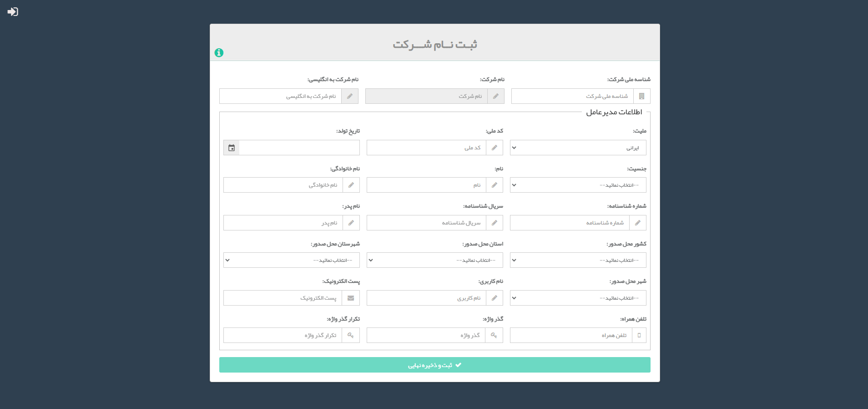Image resolution: width=868 pixels, height=409 pixels.
Task: Click the pencil icon in کد ملی field
Action: tap(495, 147)
